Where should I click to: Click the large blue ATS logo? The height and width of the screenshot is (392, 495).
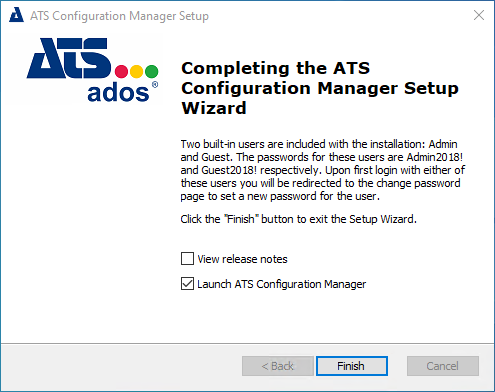[69, 58]
